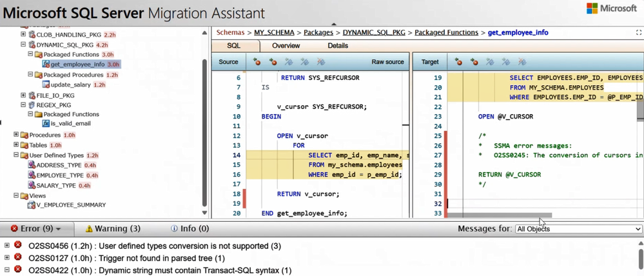Go to next error in Target toolbar
The height and width of the screenshot is (276, 644).
[474, 62]
